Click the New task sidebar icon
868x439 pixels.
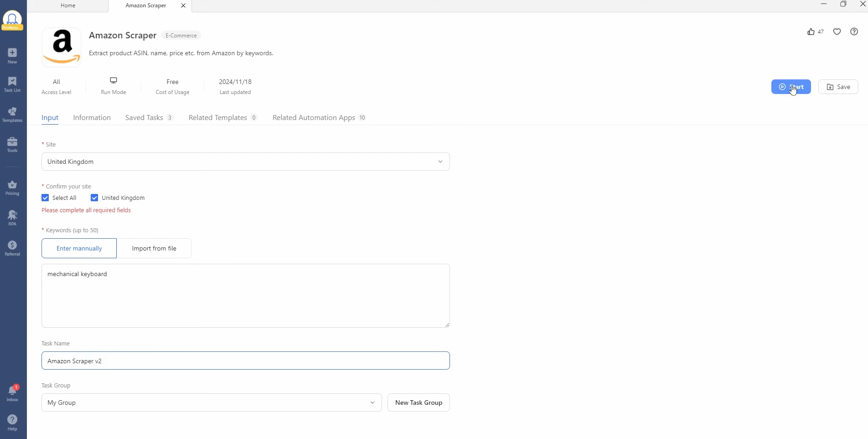(x=12, y=56)
